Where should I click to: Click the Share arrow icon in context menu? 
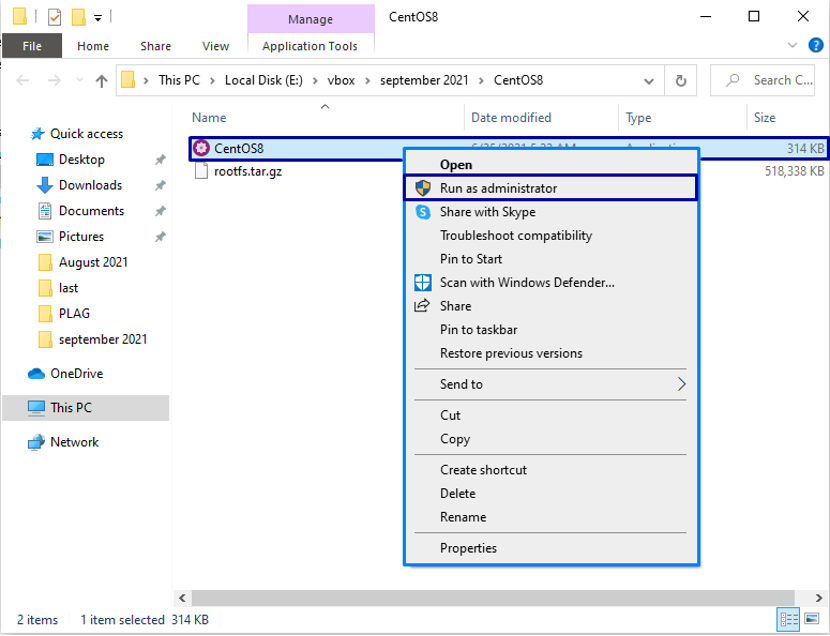click(x=422, y=306)
